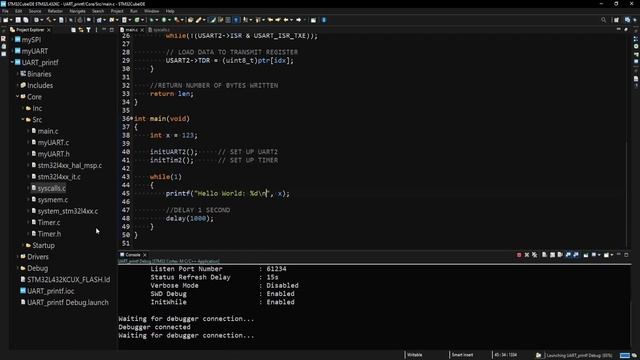The width and height of the screenshot is (640, 360).
Task: Close the Console tab
Action: coord(145,255)
